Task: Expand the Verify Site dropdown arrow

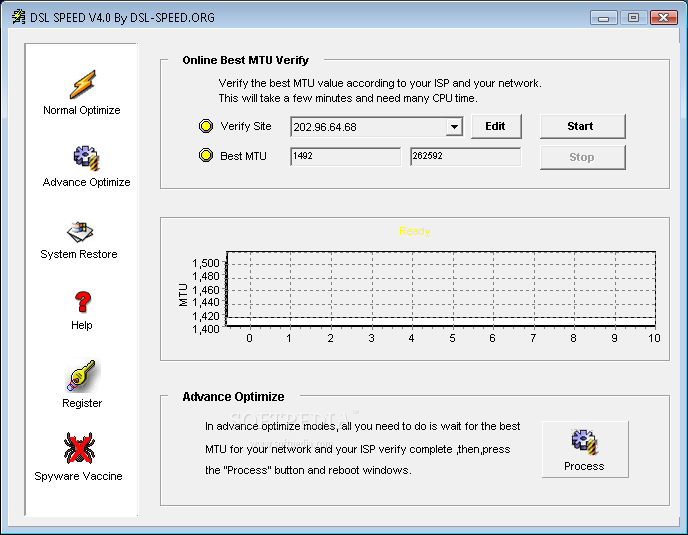Action: pyautogui.click(x=454, y=127)
